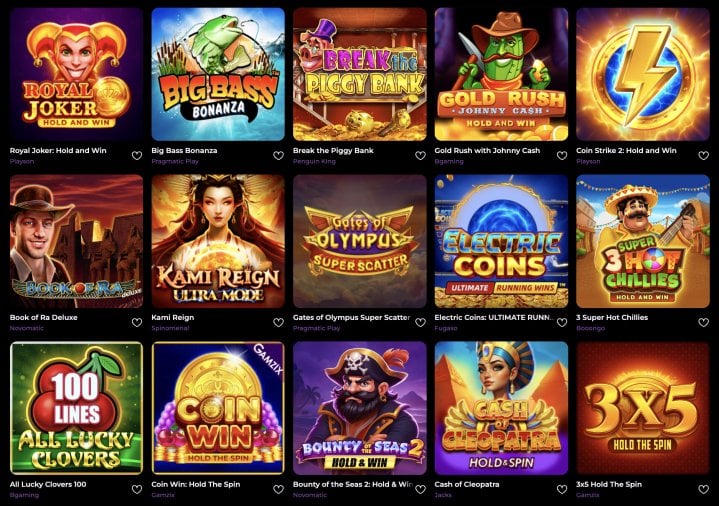Open the Electric Coins game tile
Viewport: 719px width, 506px height.
[501, 241]
